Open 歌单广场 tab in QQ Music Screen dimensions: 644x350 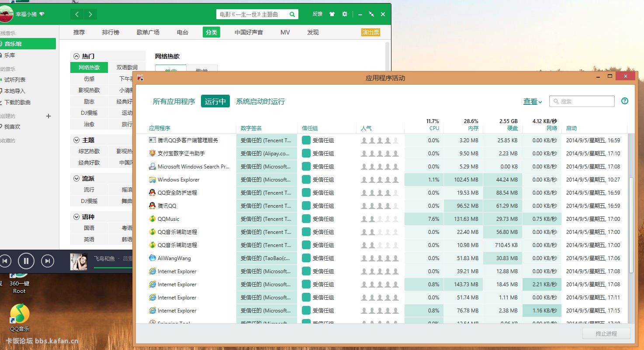click(148, 32)
